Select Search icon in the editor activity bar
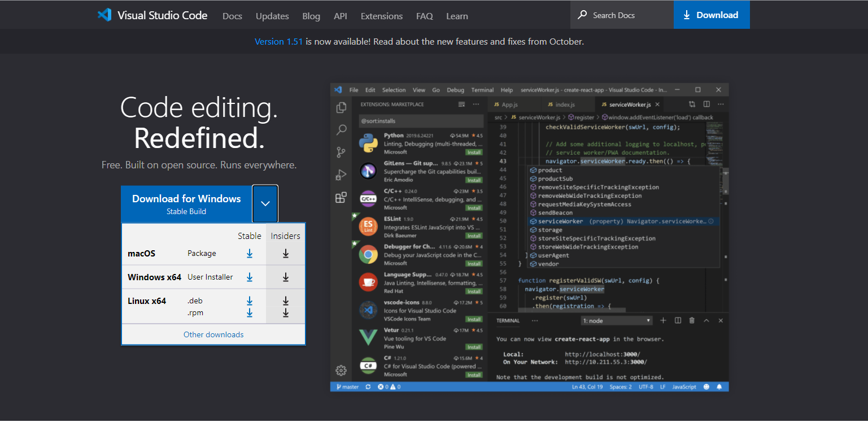Screen dimensions: 868x422 click(x=341, y=130)
